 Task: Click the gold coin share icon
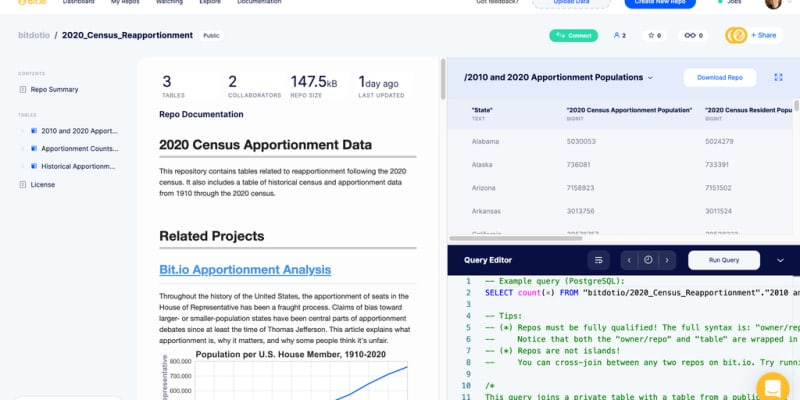click(736, 35)
